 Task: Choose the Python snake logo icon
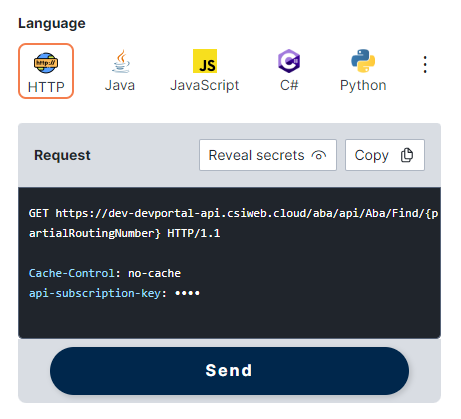(x=363, y=61)
